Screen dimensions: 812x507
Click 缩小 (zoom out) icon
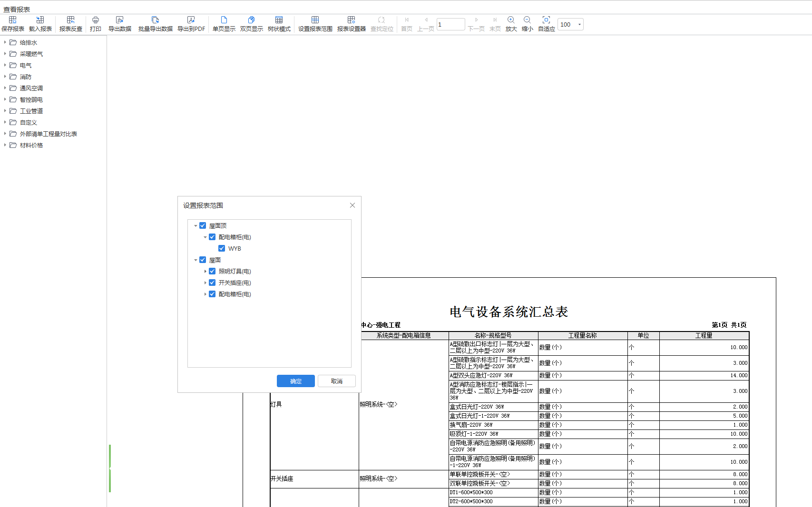(528, 20)
